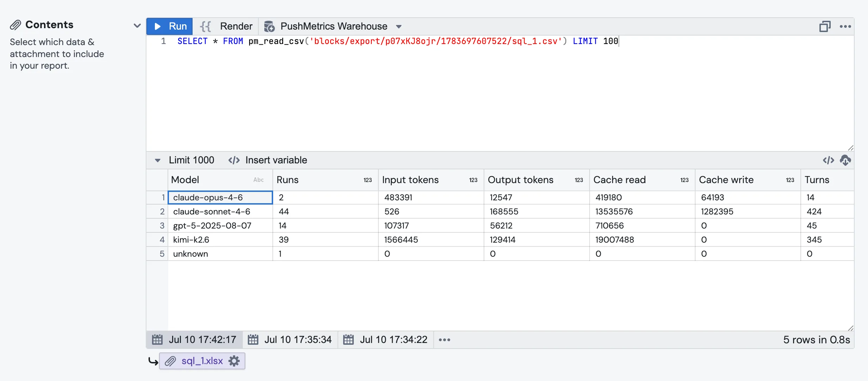
Task: Click the Cache write column header
Action: tap(748, 180)
